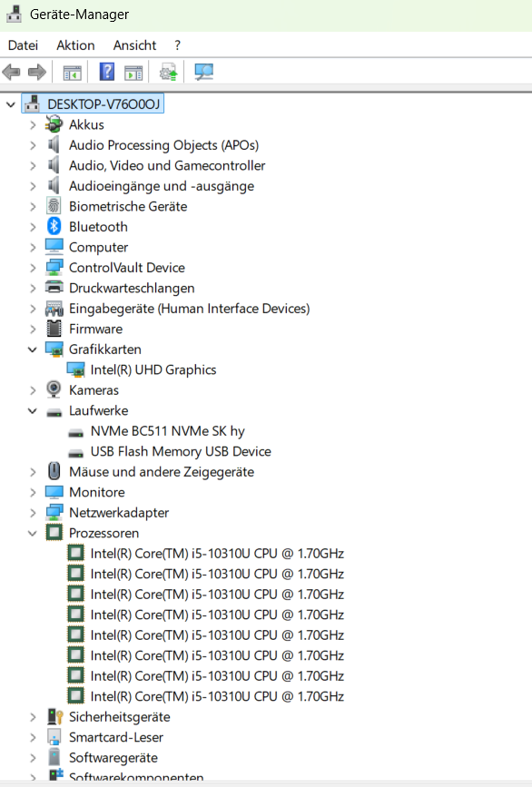Expand the Akkus category
This screenshot has width=532, height=787.
33,125
